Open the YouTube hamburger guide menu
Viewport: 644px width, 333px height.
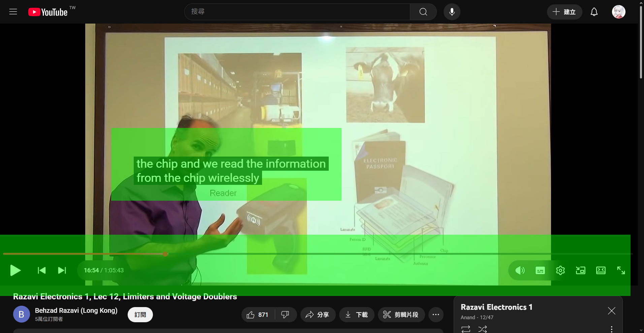pos(13,12)
